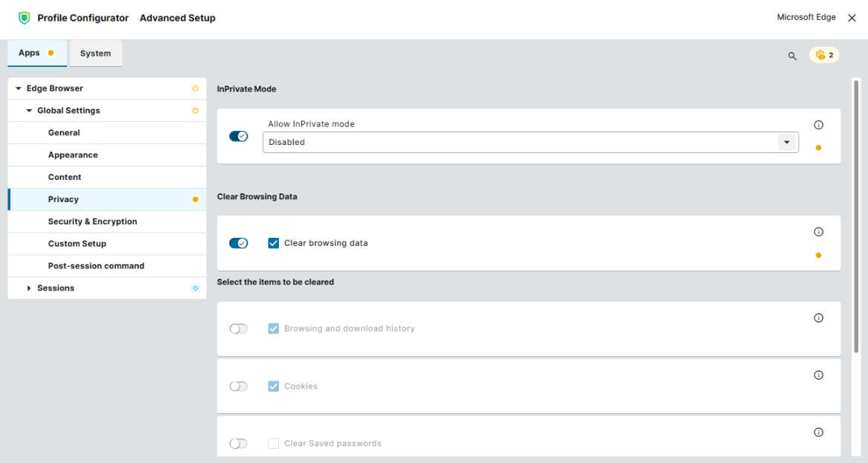This screenshot has width=868, height=463.
Task: Click orange modified dot in Clear browsing data card
Action: 819,256
